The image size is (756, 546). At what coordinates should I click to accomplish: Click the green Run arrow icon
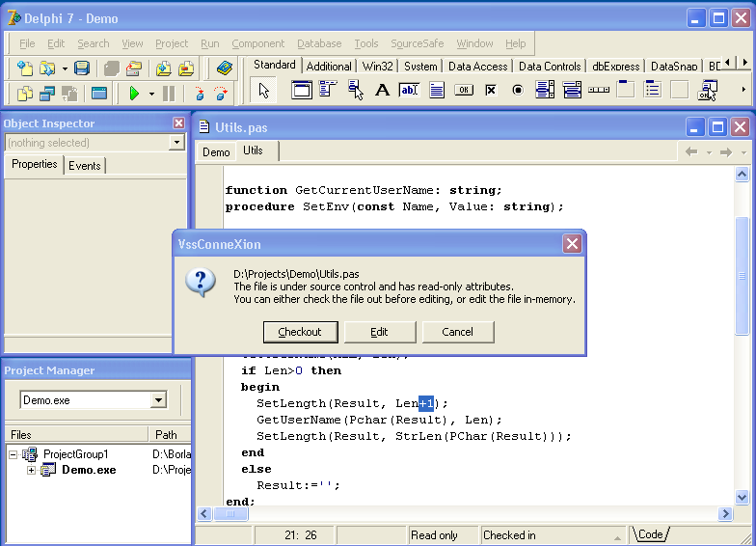point(134,94)
